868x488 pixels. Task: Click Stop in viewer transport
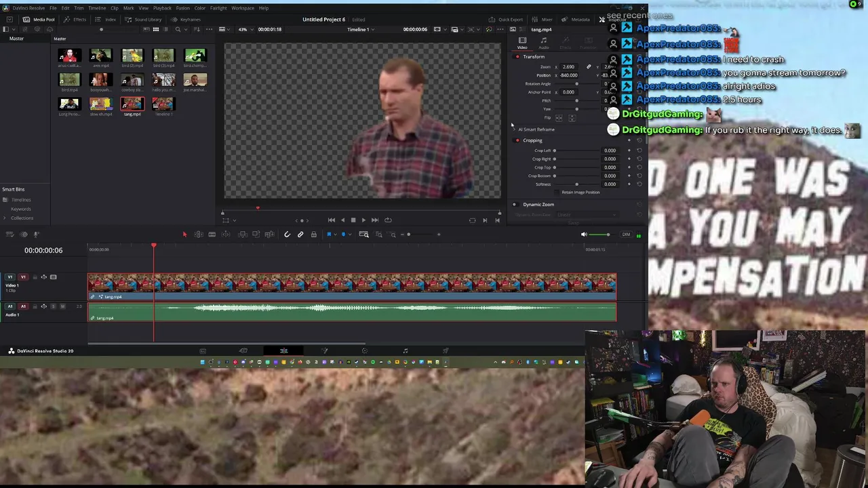pos(353,220)
